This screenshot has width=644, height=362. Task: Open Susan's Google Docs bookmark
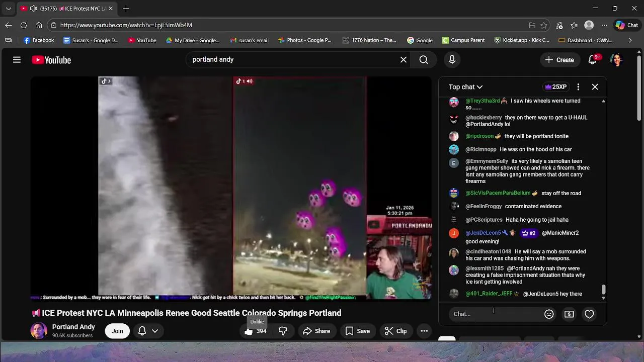tap(91, 40)
